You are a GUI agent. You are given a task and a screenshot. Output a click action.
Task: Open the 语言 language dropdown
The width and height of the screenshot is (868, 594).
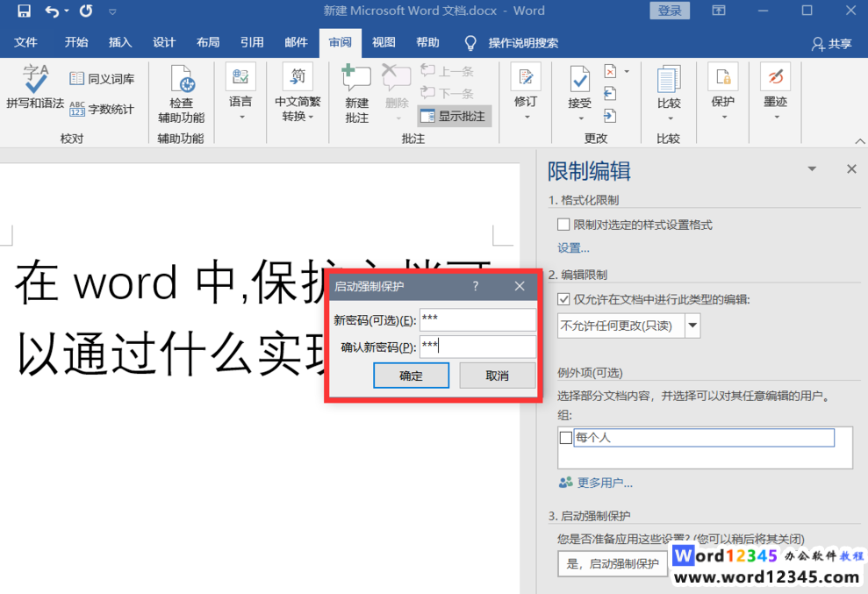(x=240, y=91)
